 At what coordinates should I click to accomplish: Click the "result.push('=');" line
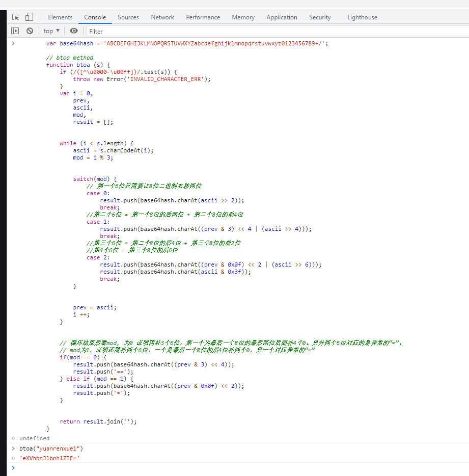coord(101,393)
